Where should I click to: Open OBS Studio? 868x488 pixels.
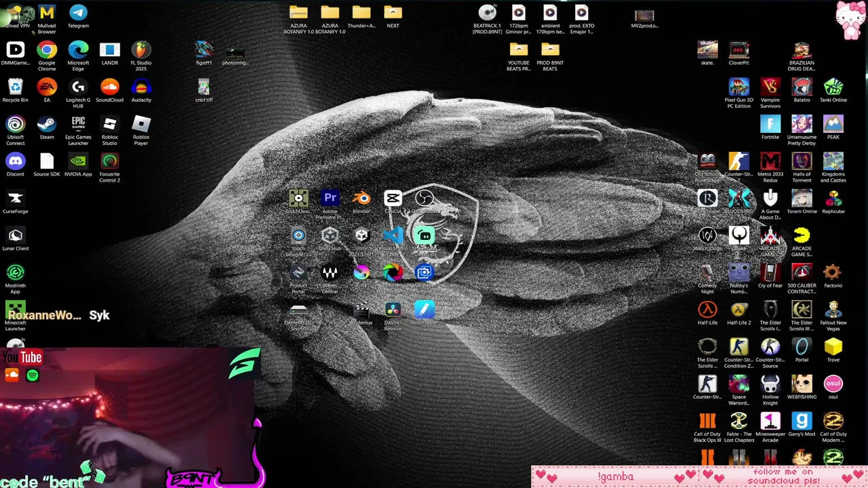click(x=425, y=198)
